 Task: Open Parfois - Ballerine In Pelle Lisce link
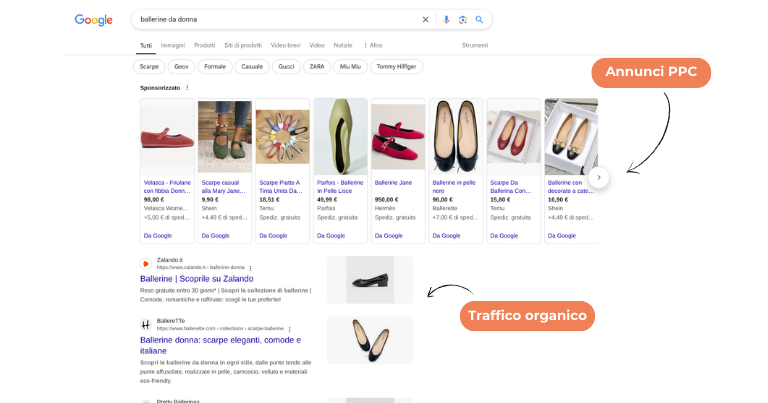tap(340, 187)
